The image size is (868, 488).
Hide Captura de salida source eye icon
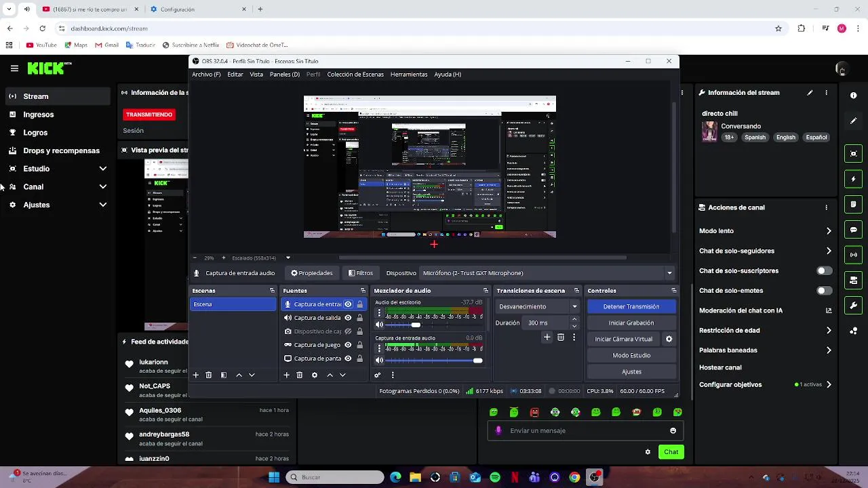click(348, 318)
